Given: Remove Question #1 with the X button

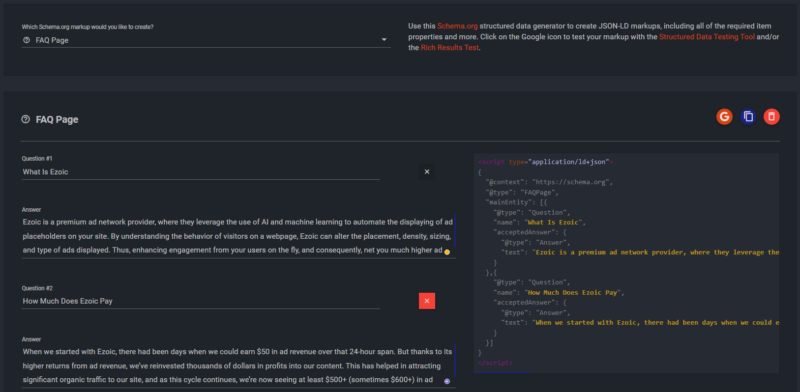Looking at the screenshot, I should coord(427,172).
